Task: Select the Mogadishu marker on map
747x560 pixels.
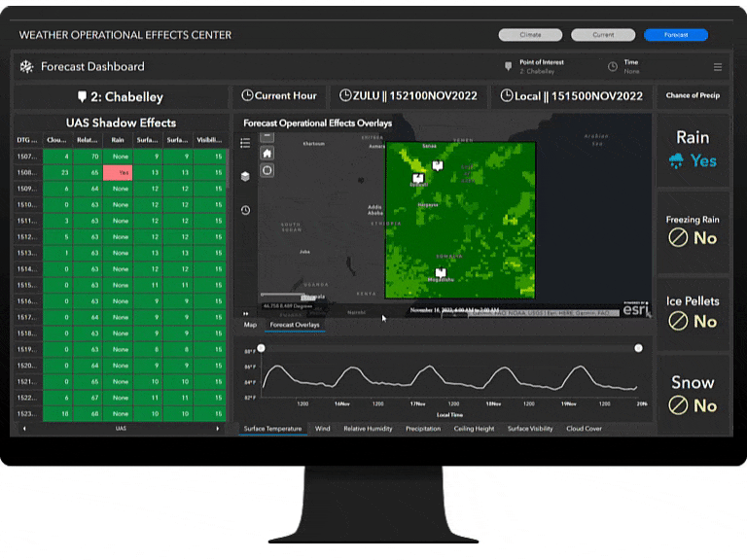Action: coord(441,273)
